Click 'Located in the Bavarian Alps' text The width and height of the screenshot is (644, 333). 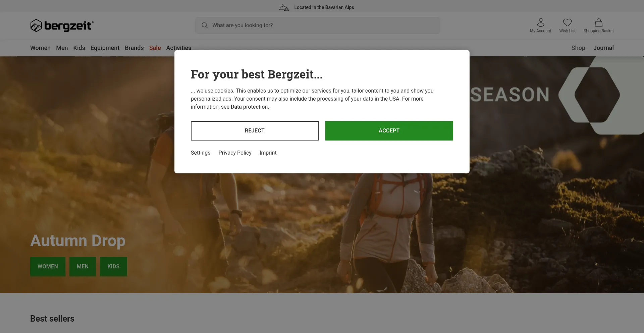(324, 7)
